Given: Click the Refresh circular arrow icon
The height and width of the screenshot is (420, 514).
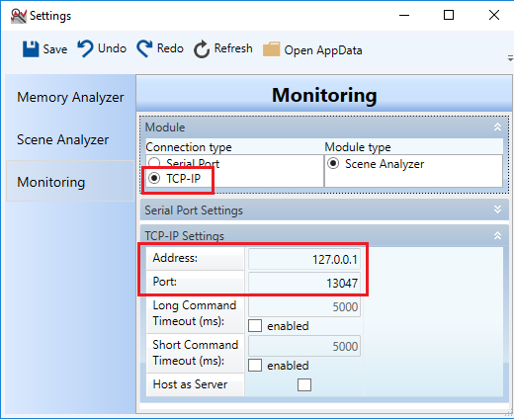Looking at the screenshot, I should (x=202, y=49).
